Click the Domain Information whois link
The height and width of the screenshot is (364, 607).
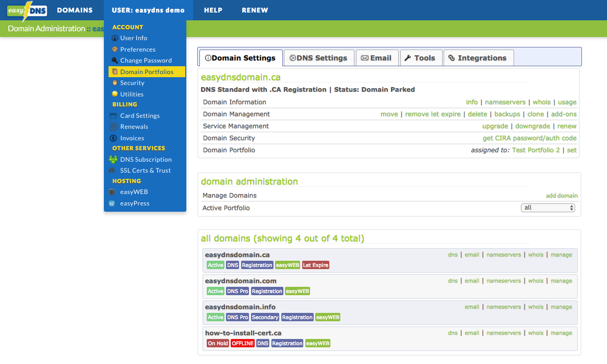point(541,102)
